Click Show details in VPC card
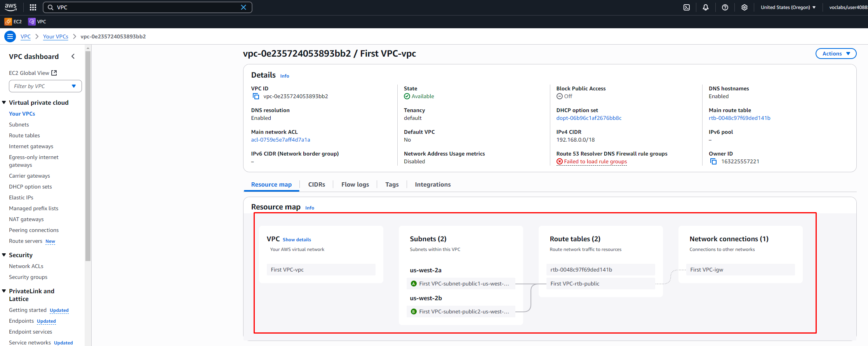Screen dimensions: 868x346 [x=297, y=240]
